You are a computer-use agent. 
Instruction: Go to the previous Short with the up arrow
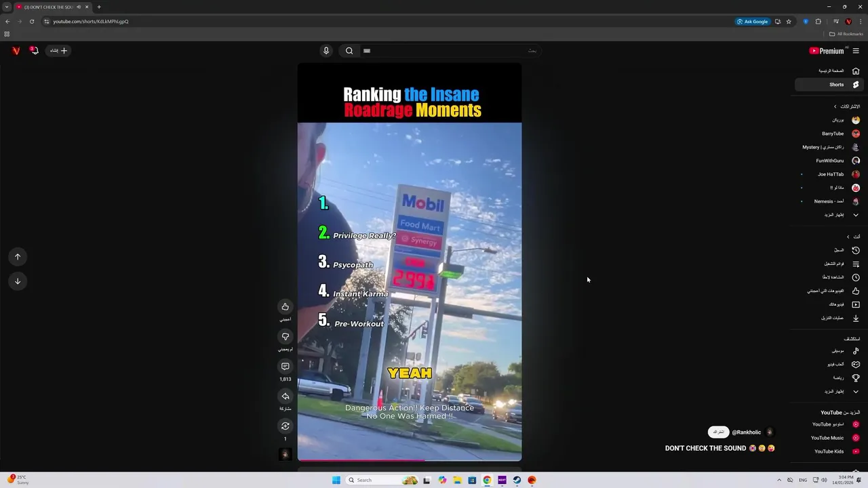[x=18, y=256]
